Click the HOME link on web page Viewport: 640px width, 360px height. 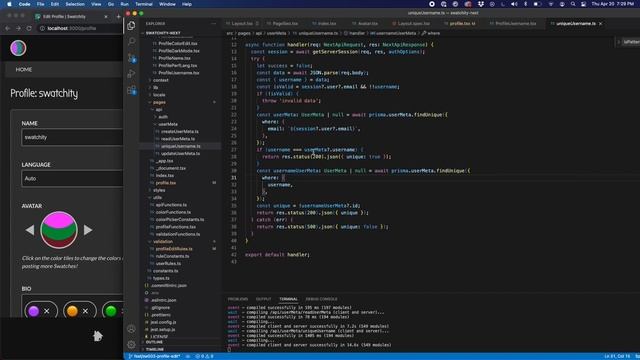(x=24, y=70)
